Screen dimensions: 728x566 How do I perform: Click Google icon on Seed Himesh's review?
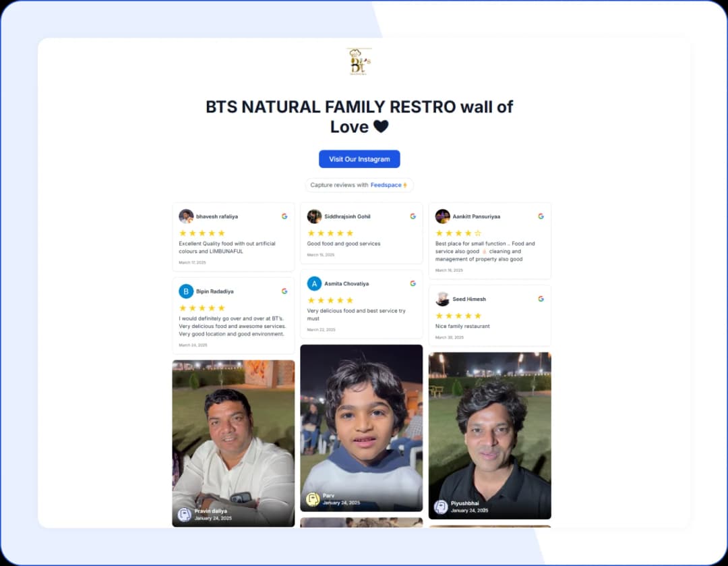coord(541,299)
